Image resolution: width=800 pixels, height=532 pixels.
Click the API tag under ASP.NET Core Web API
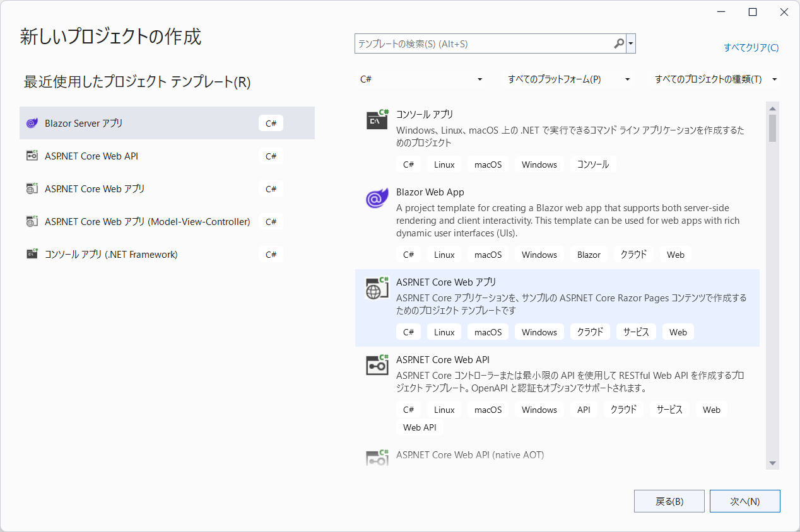(x=584, y=410)
